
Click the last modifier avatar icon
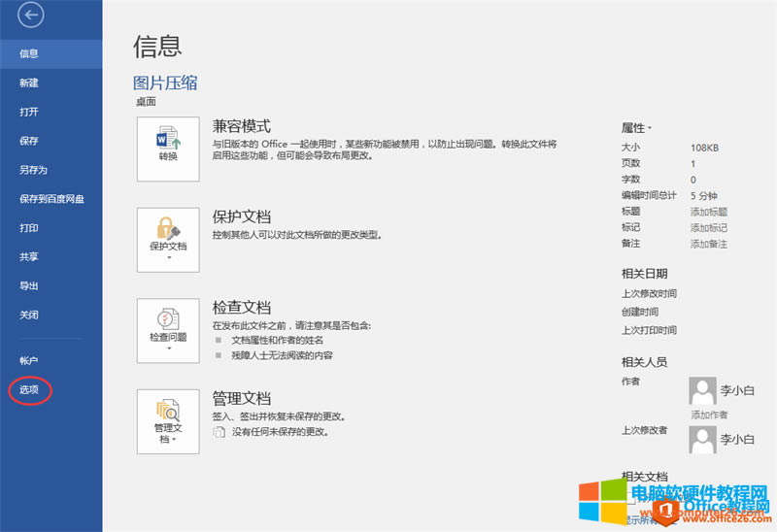click(x=702, y=439)
